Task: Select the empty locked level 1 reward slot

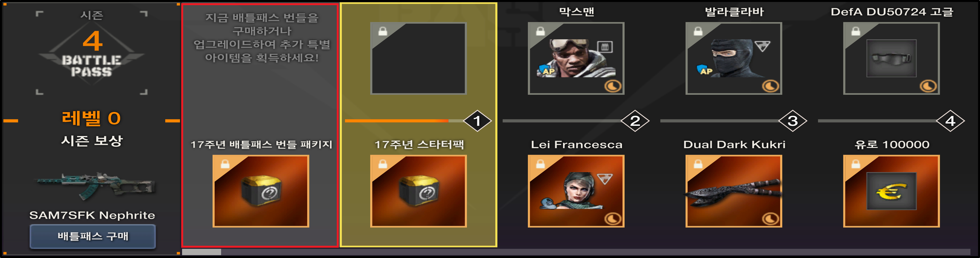Action: 418,58
